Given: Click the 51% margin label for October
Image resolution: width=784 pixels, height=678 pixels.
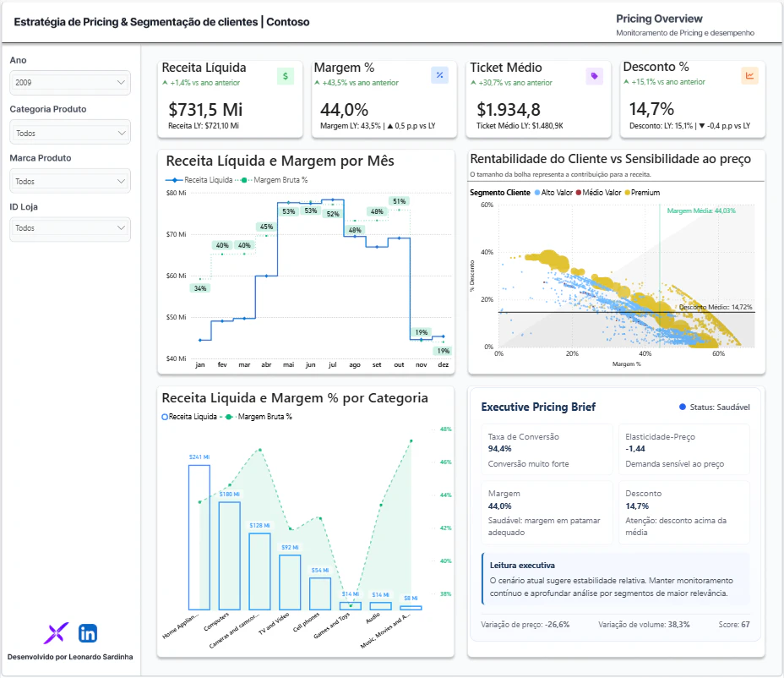Looking at the screenshot, I should (399, 201).
